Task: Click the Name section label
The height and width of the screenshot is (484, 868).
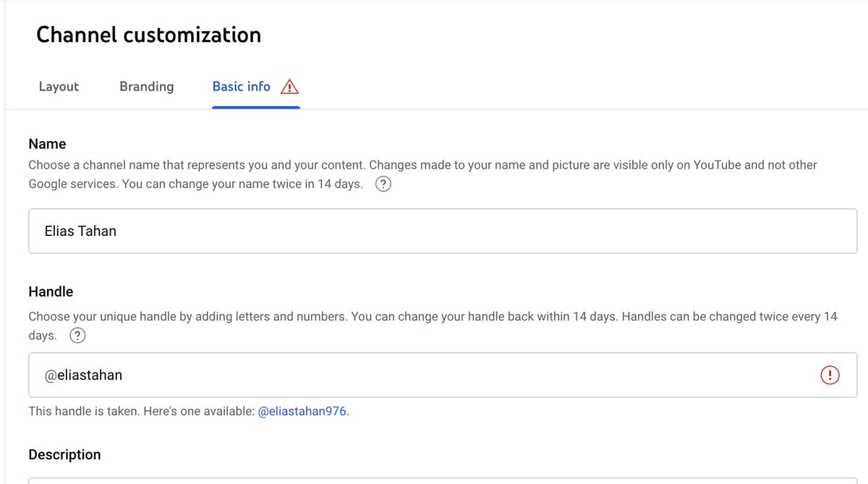Action: (x=47, y=144)
